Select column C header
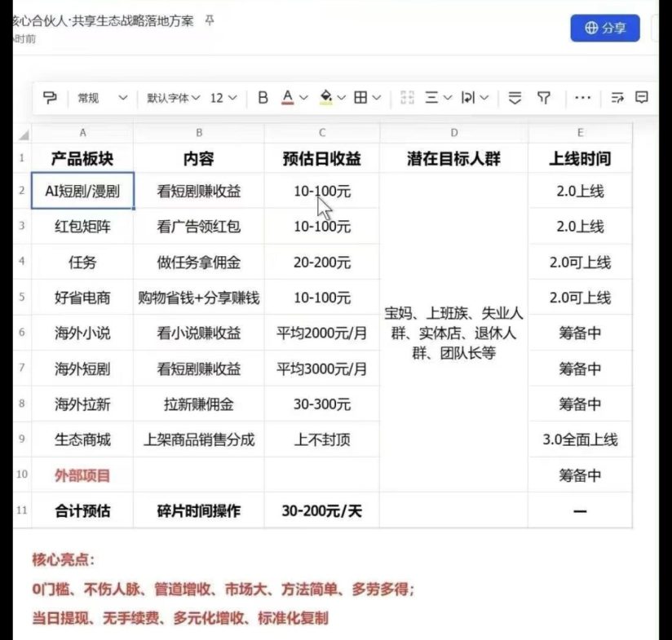672x640 pixels. (x=322, y=133)
